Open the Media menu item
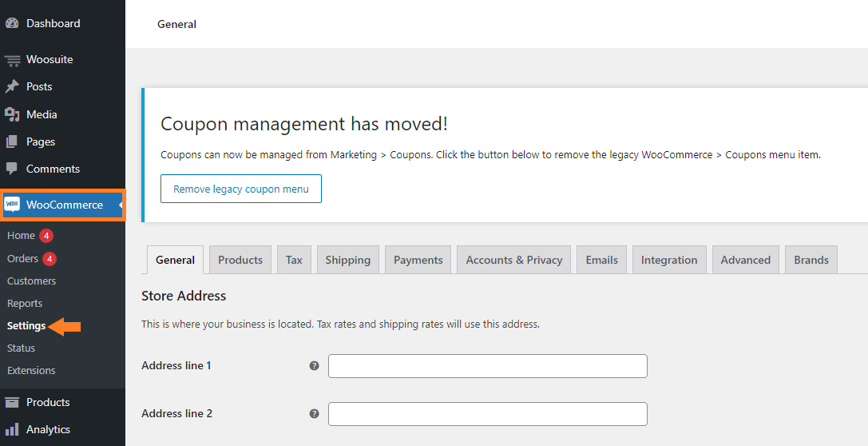The width and height of the screenshot is (868, 446). [42, 114]
